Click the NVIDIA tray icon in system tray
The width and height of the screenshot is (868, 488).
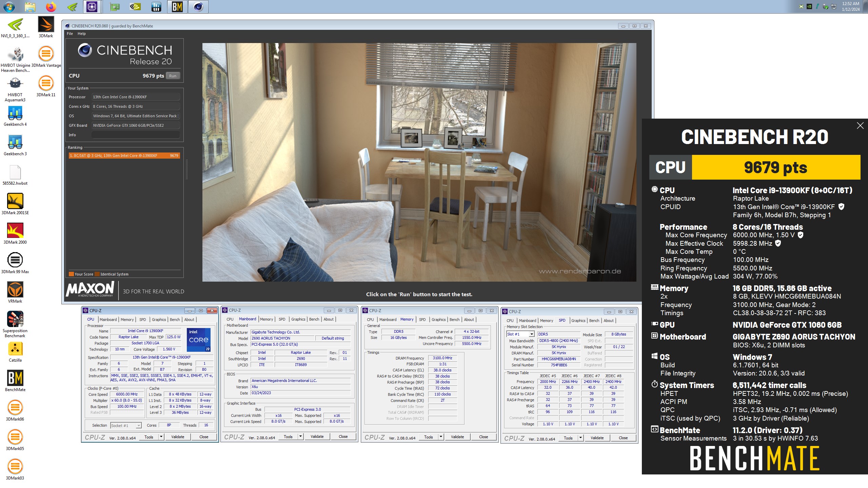809,6
